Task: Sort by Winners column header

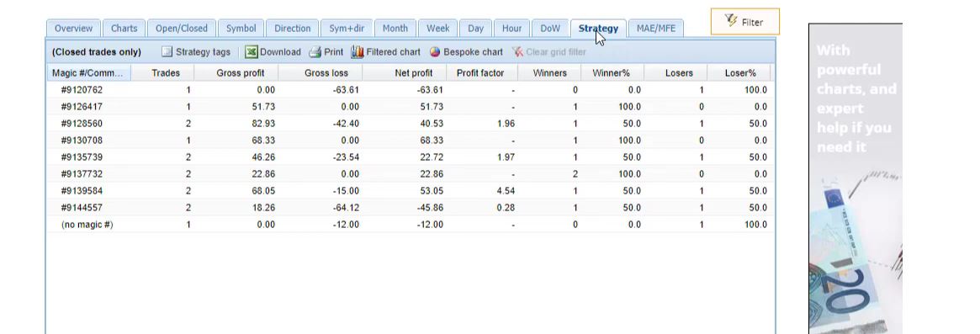Action: (549, 73)
